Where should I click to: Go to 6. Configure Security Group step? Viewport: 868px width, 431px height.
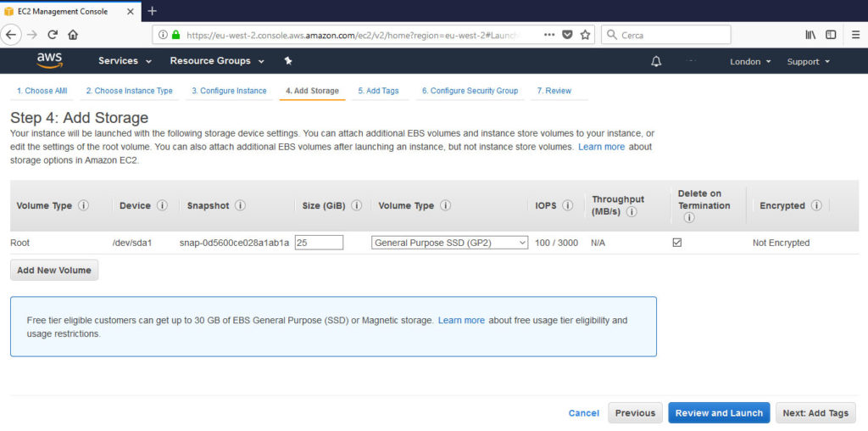click(x=470, y=91)
